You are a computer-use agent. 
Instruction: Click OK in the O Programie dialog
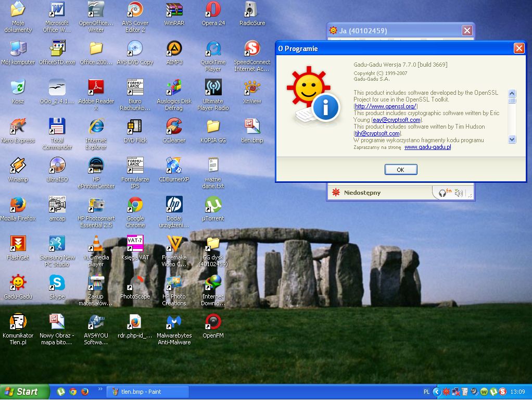(401, 169)
